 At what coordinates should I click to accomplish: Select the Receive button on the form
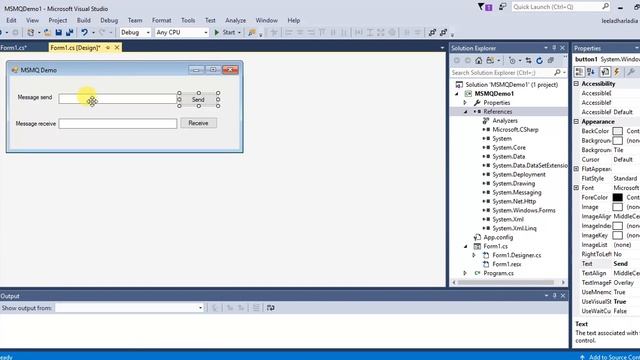coord(198,123)
